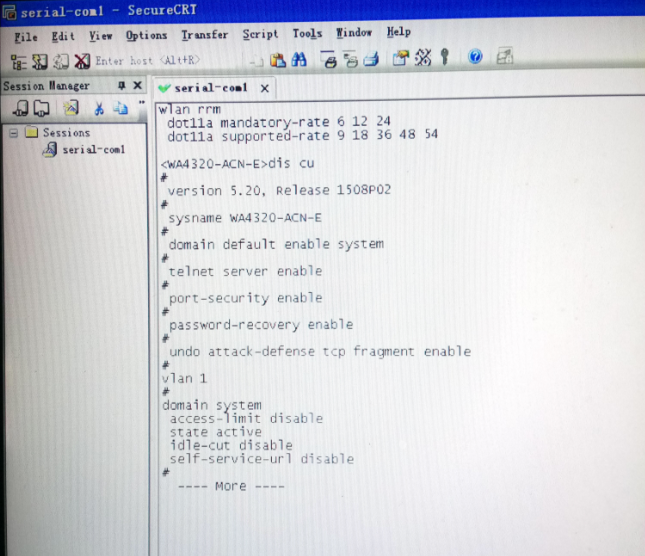This screenshot has height=556, width=645.
Task: Click the '<WA4320-ACN-E>dis cu' prompt line
Action: click(x=237, y=164)
